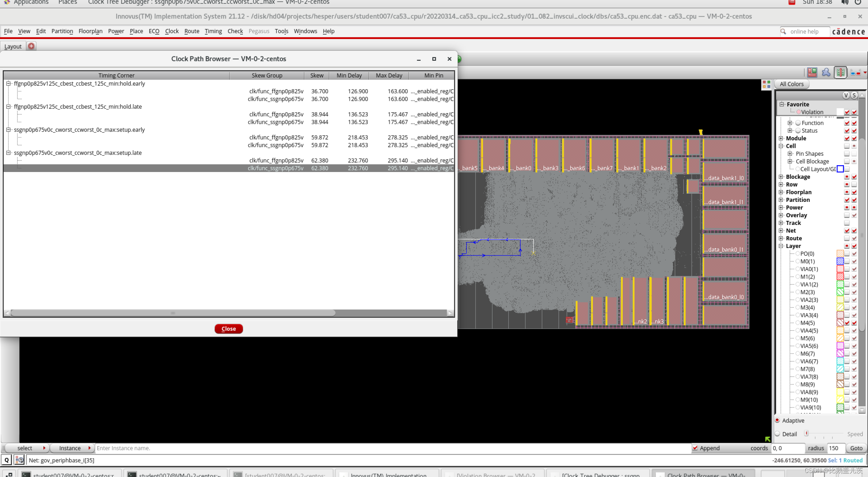Click the 3D glasses view icon
The width and height of the screenshot is (868, 477).
click(855, 72)
